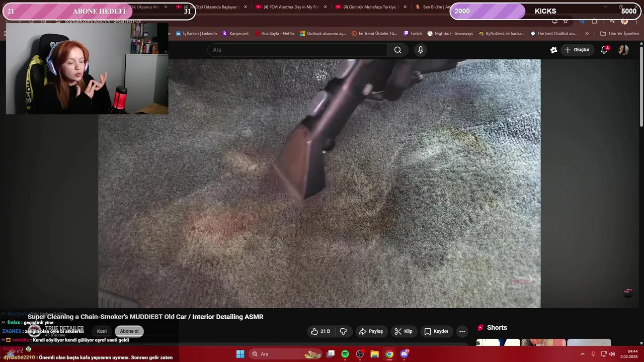This screenshot has height=362, width=644.
Task: Open more actions three-dot menu
Action: tap(462, 331)
